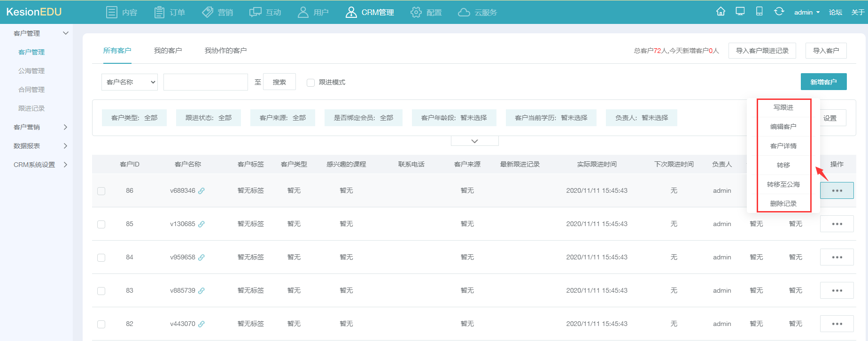Open the 客户年龄段: 暂未选择 filter
The width and height of the screenshot is (868, 341).
[x=454, y=118]
